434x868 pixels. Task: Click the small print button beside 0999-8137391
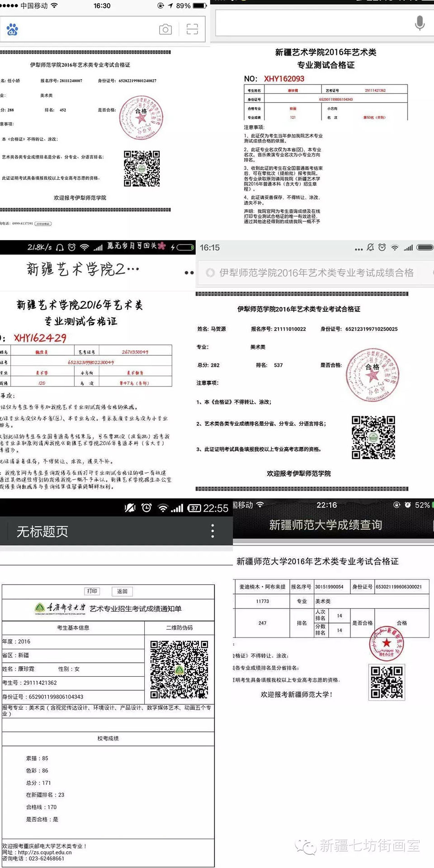pyautogui.click(x=43, y=224)
